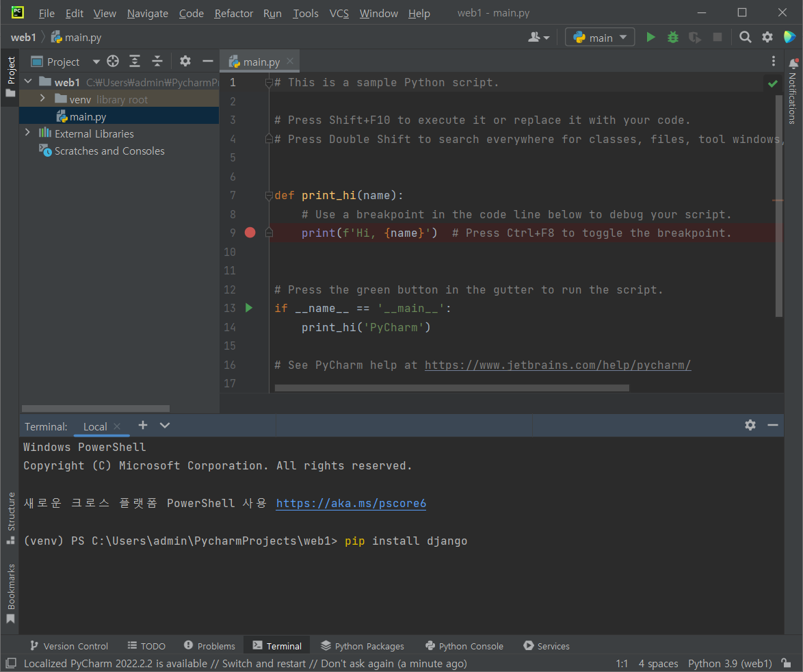Toggle breakpoint on line 9
Viewport: 803px width, 672px height.
click(250, 233)
